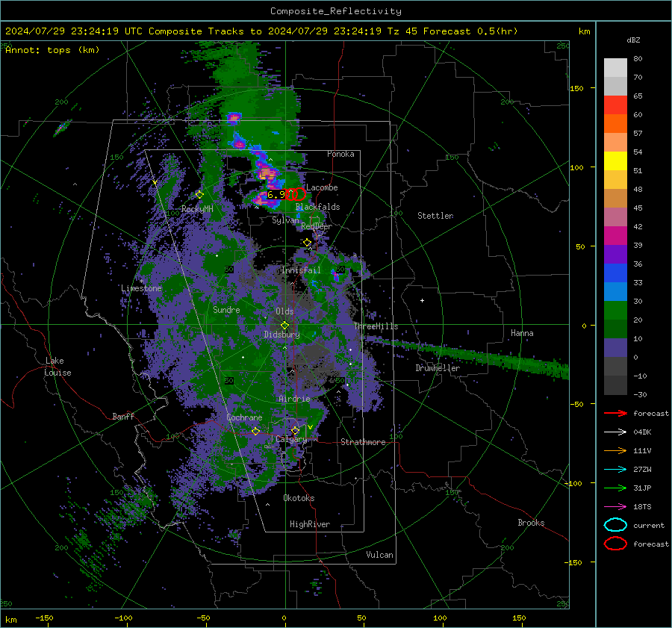The image size is (672, 628).
Task: Click the yellow diamond marker near Cochrane
Action: 255,431
